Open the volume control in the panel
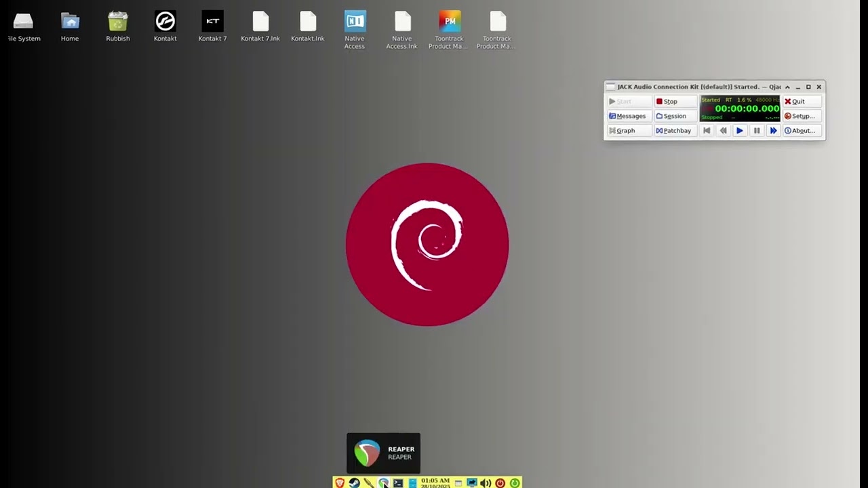The image size is (868, 488). pos(486,483)
